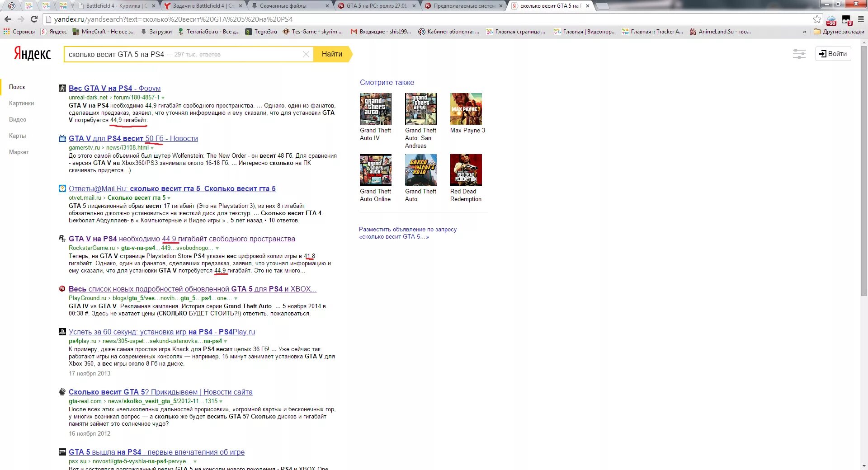Expand options for ps4play.ru result
The image size is (868, 470).
pos(225,341)
